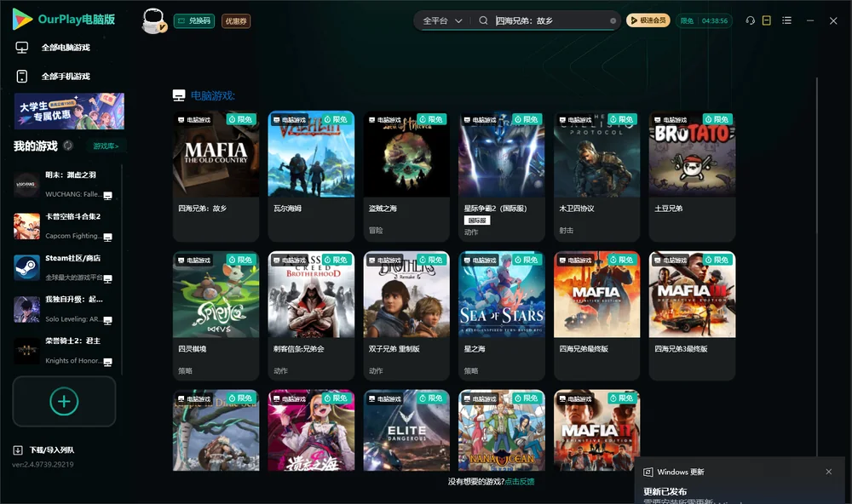The width and height of the screenshot is (852, 504).
Task: Open the 盗贼之海 game cover
Action: pyautogui.click(x=406, y=154)
